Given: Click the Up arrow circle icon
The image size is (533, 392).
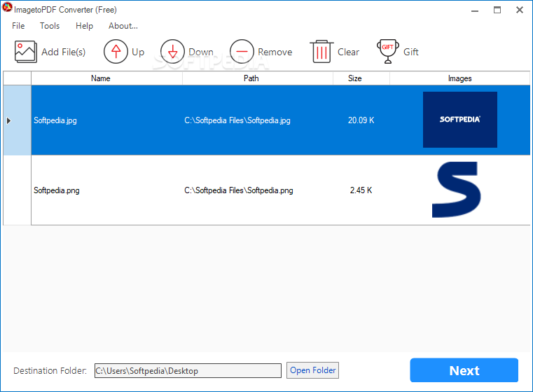Looking at the screenshot, I should [116, 52].
